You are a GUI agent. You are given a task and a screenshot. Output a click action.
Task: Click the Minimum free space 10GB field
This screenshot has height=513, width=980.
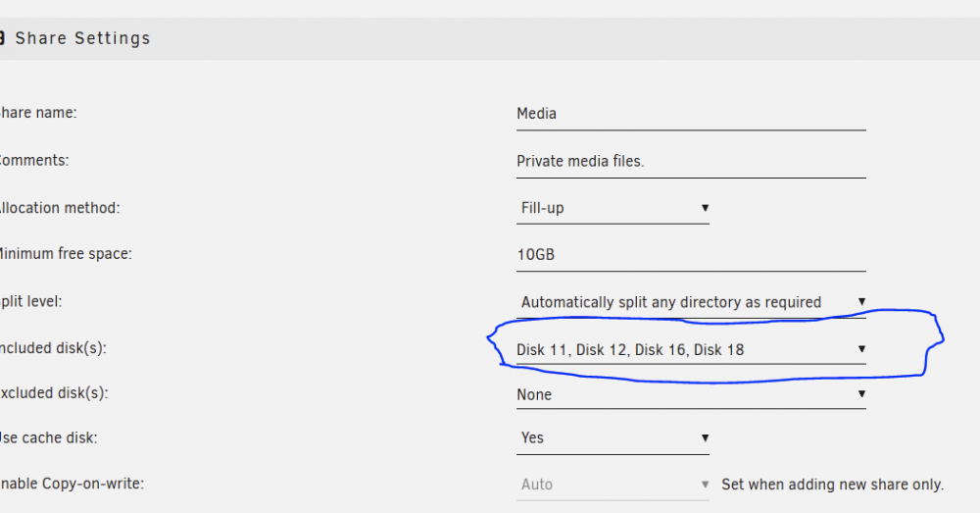(691, 255)
